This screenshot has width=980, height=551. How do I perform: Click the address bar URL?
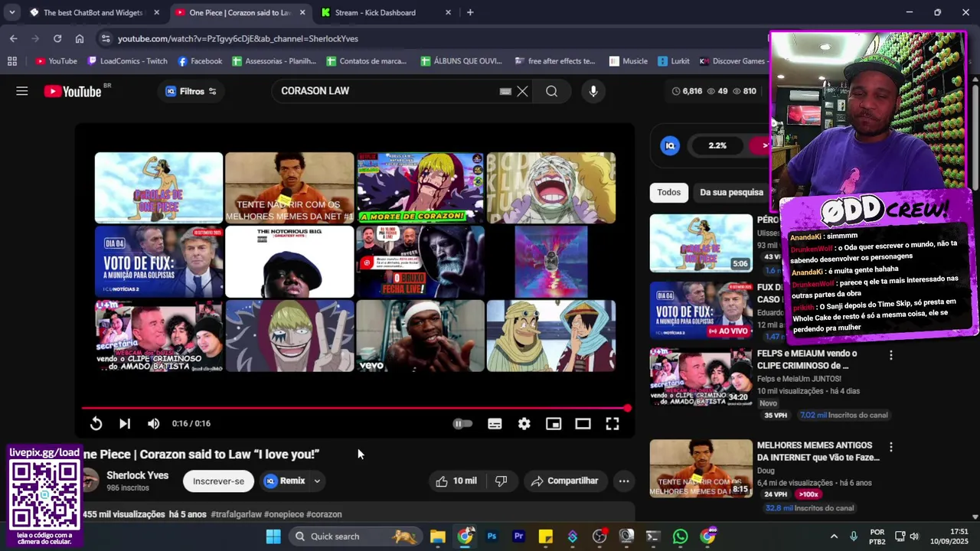[x=238, y=38]
